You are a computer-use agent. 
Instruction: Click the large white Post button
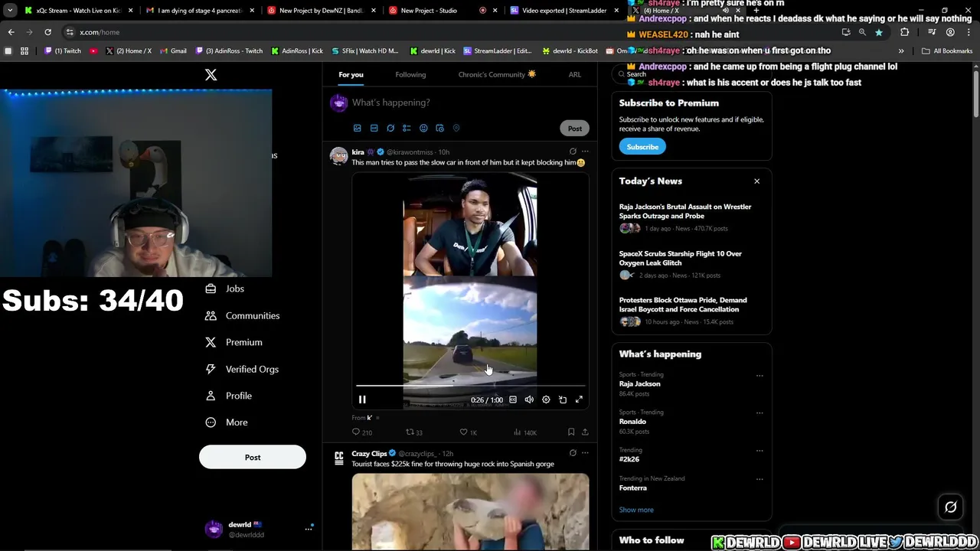click(253, 457)
